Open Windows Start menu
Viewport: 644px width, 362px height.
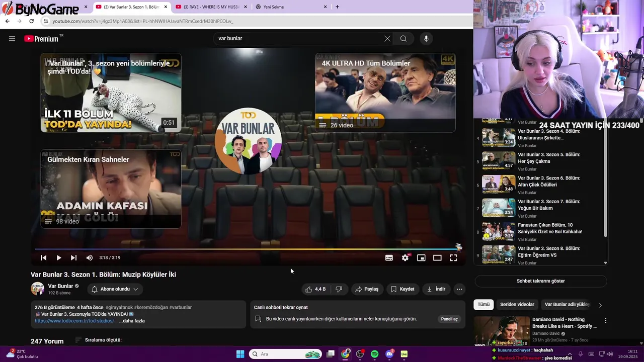(240, 354)
